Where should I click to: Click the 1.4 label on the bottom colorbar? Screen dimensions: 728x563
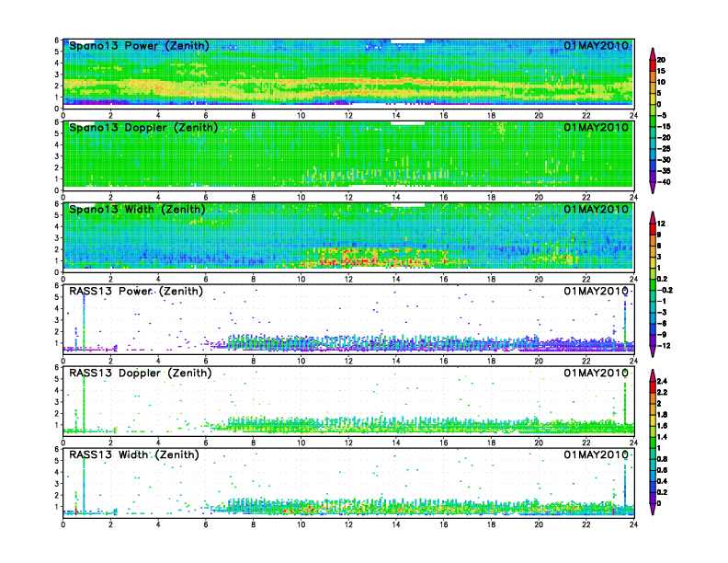[663, 437]
